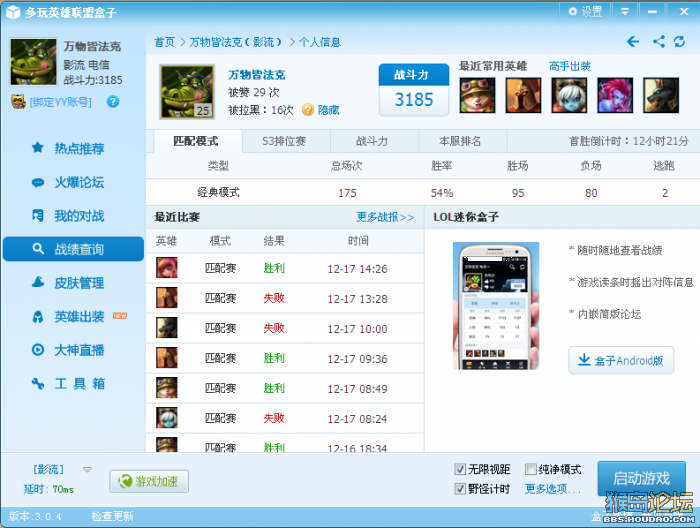Click the 12-17 08:49 match time
Screen dimensions: 700x528
(x=357, y=389)
